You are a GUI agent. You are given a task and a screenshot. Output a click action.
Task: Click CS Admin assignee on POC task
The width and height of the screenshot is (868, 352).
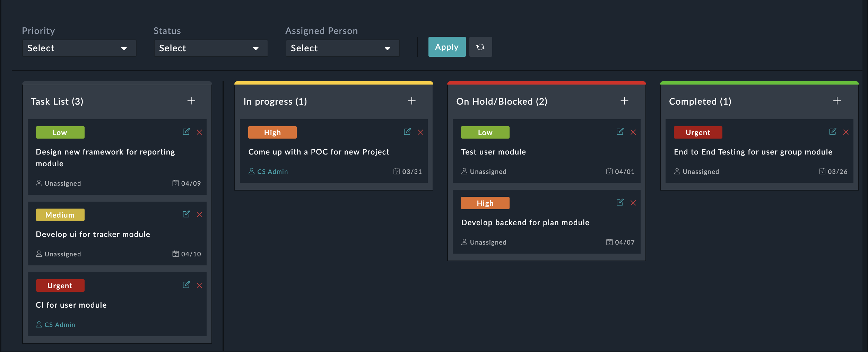click(x=272, y=171)
